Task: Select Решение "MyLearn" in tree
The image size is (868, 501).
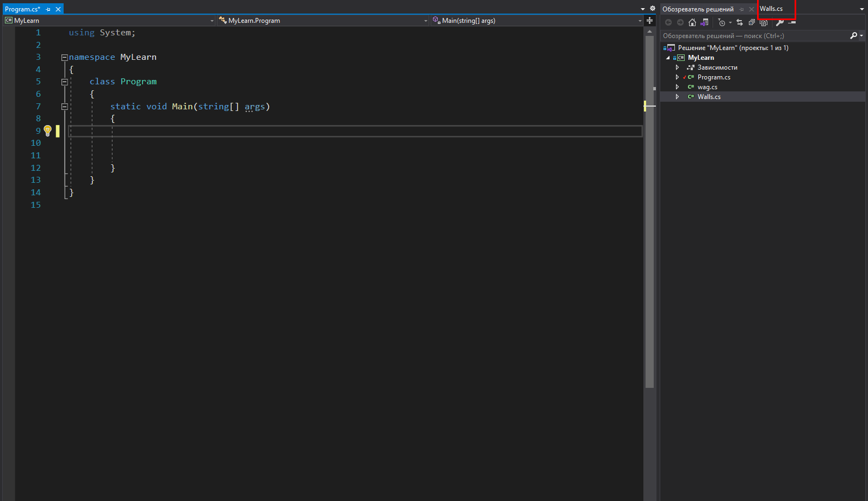Action: click(733, 48)
